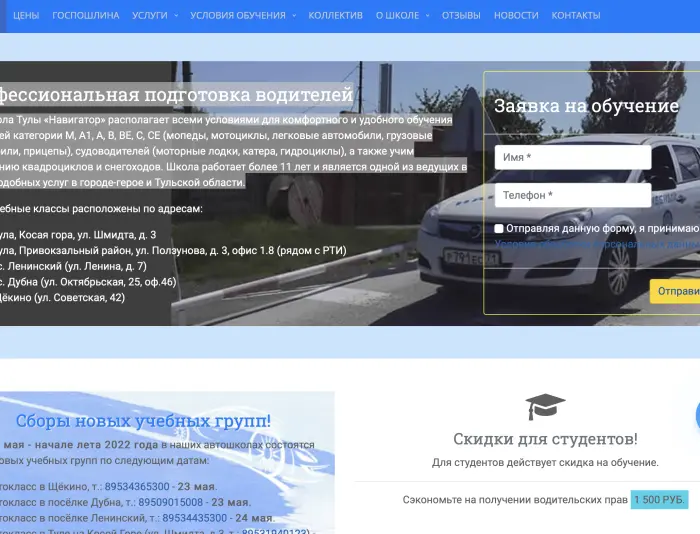Go to КОНТАКТЫ
The width and height of the screenshot is (700, 534).
[576, 16]
